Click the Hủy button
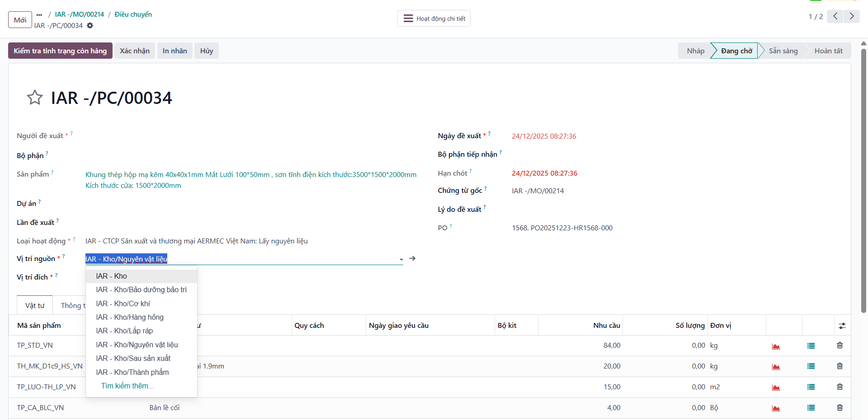 pyautogui.click(x=207, y=51)
